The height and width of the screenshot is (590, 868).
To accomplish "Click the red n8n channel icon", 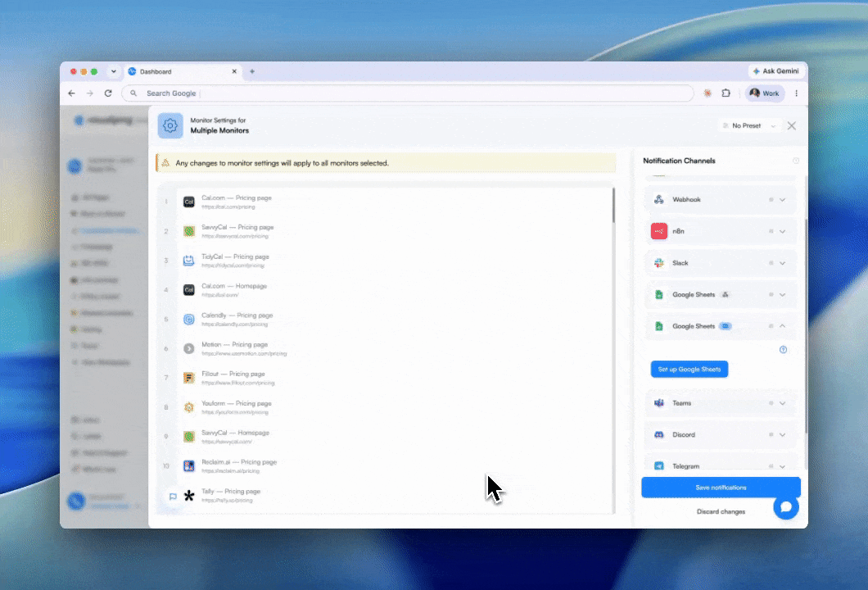I will point(658,231).
